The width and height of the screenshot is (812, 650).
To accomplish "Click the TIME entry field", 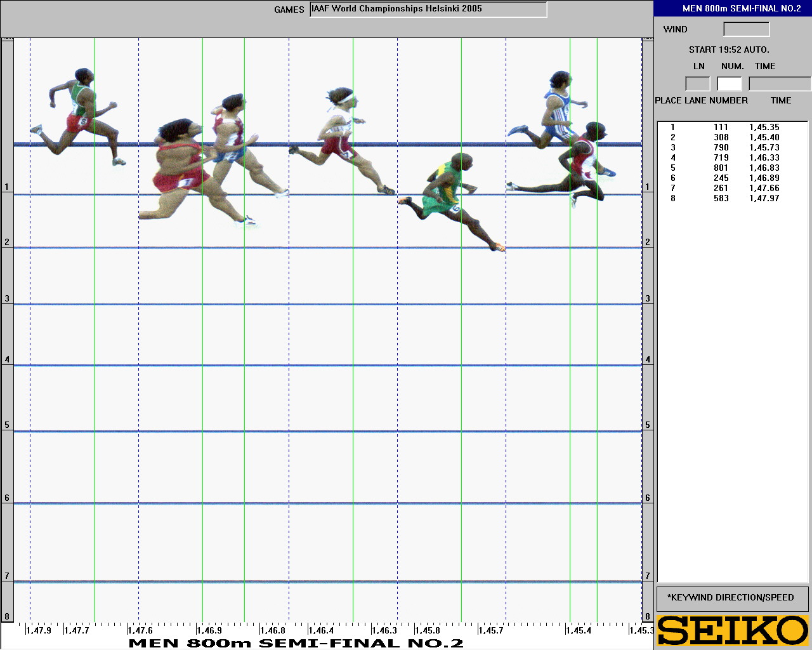I will click(779, 84).
